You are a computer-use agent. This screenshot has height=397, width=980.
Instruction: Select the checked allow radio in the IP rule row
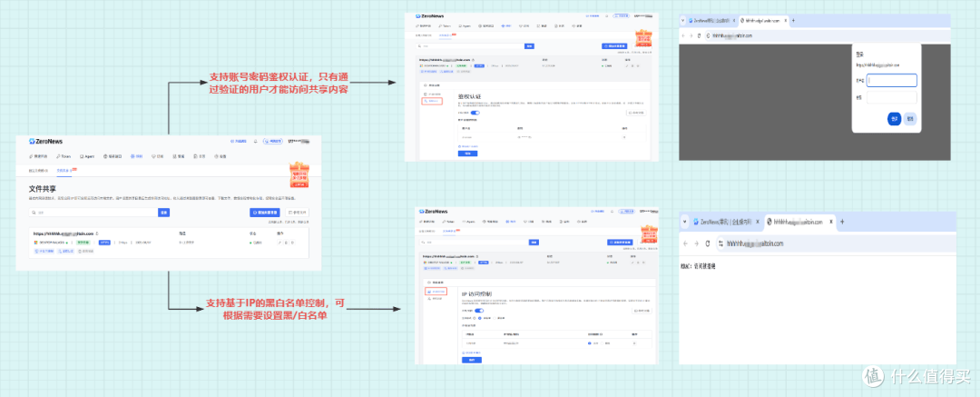tap(590, 343)
